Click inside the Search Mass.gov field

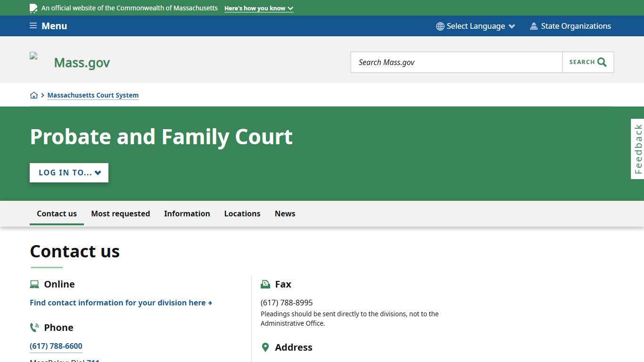[x=456, y=62]
